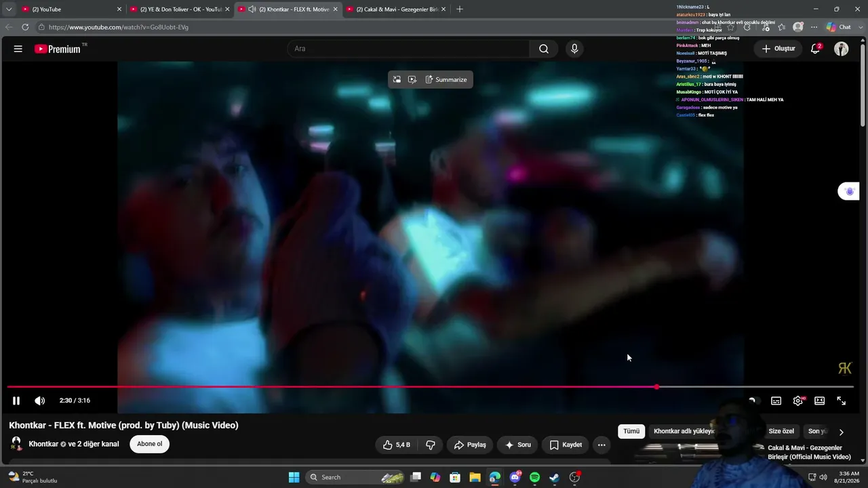The height and width of the screenshot is (488, 868).
Task: Select the Size özel filter chip
Action: [781, 431]
